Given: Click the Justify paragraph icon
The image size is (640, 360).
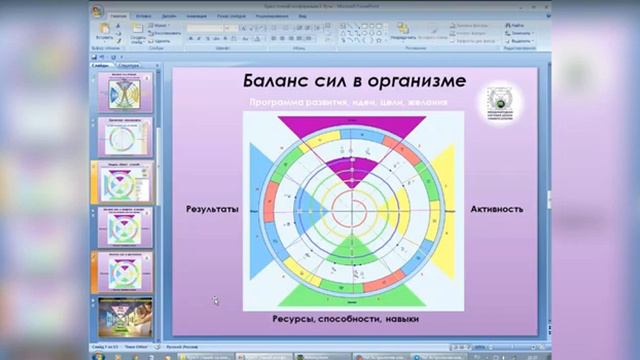Looking at the screenshot, I should click(300, 39).
